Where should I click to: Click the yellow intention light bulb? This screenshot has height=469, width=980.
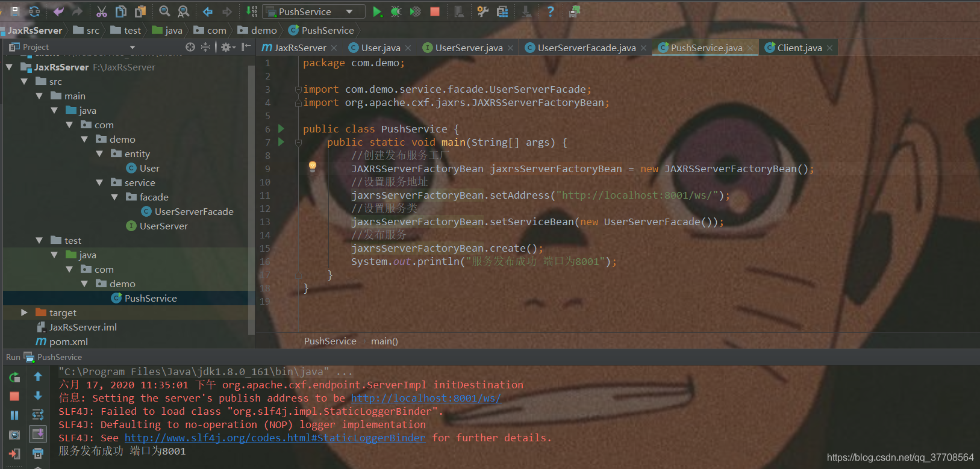coord(313,167)
